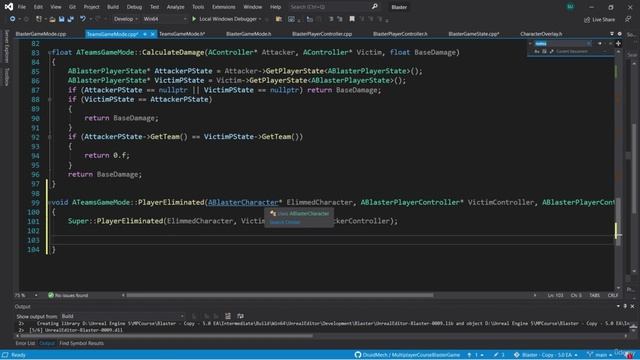Click the user account avatar
The height and width of the screenshot is (360, 640).
(x=570, y=7)
